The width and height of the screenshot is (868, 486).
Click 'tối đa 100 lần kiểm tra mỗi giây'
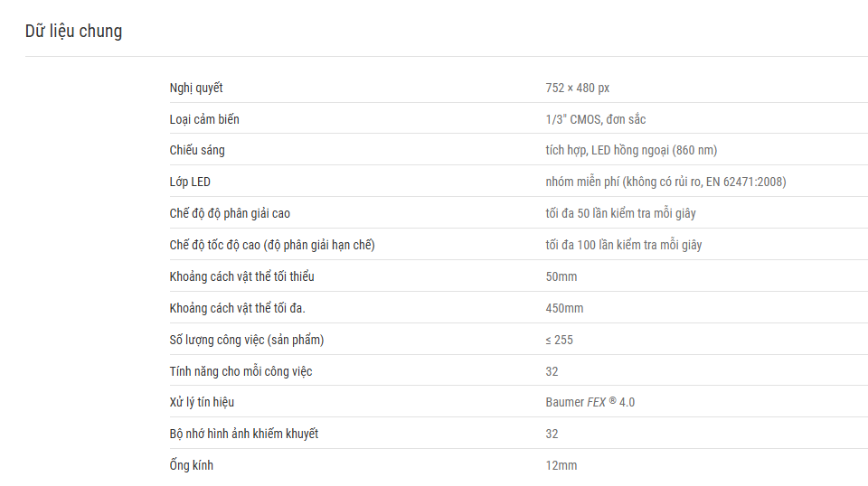[623, 245]
